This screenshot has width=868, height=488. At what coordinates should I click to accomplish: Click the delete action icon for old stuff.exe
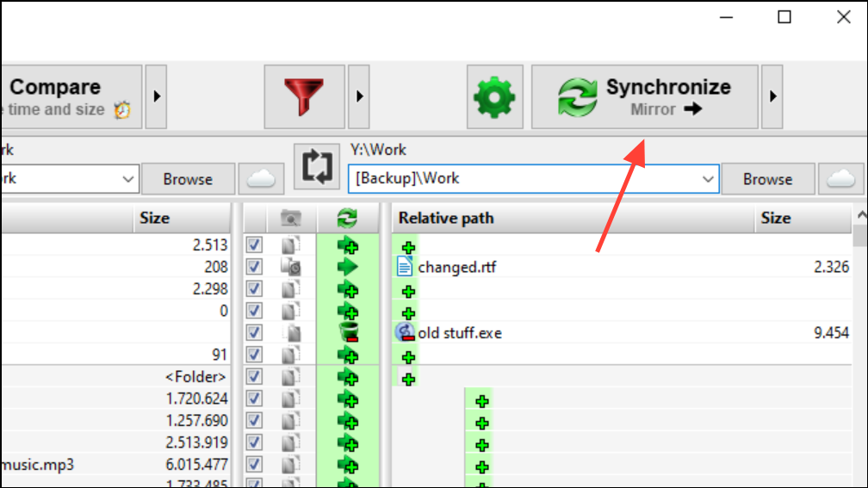point(347,333)
